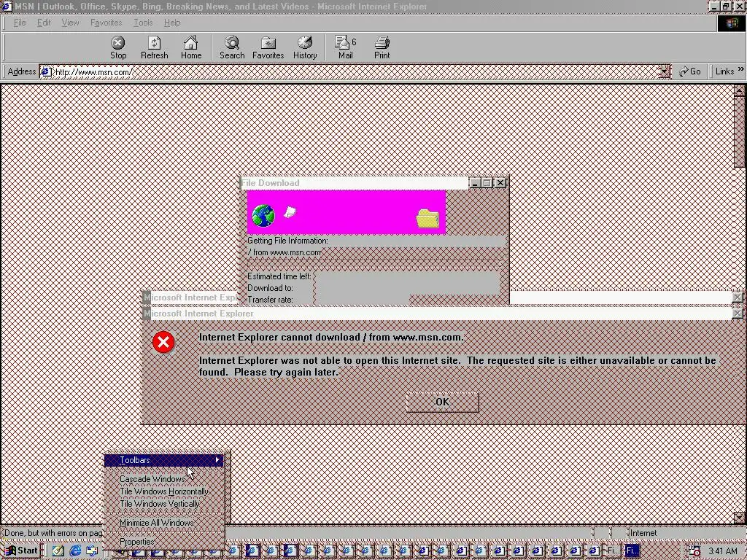Print the page using Print icon
Screen dimensions: 747x560
coord(382,47)
